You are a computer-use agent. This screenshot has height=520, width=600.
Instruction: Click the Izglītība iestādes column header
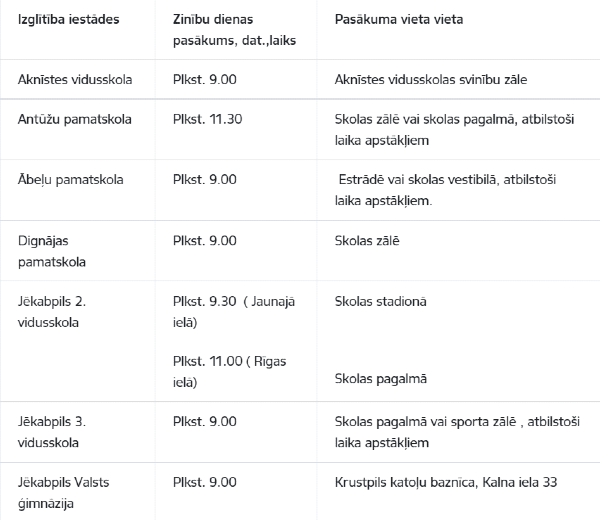68,19
